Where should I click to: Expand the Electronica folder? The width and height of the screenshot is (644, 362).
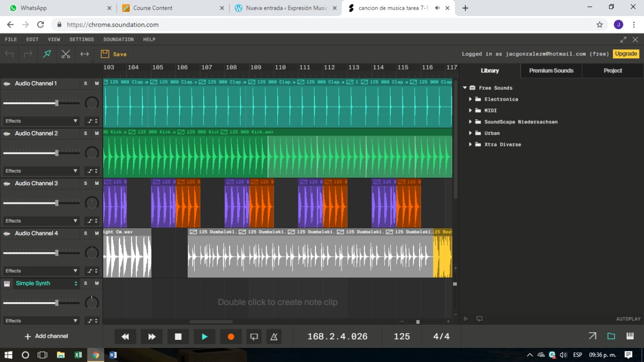coord(470,99)
